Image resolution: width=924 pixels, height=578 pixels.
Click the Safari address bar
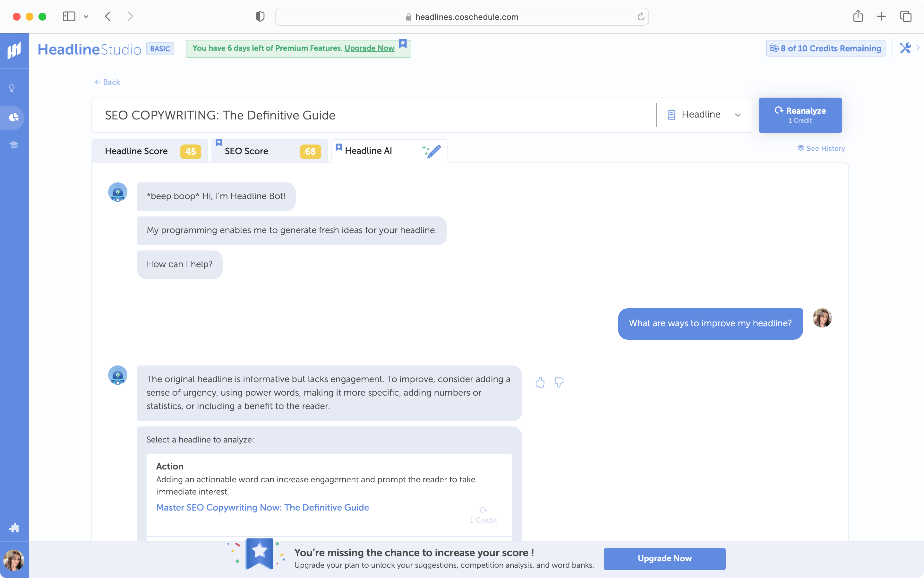pos(462,16)
